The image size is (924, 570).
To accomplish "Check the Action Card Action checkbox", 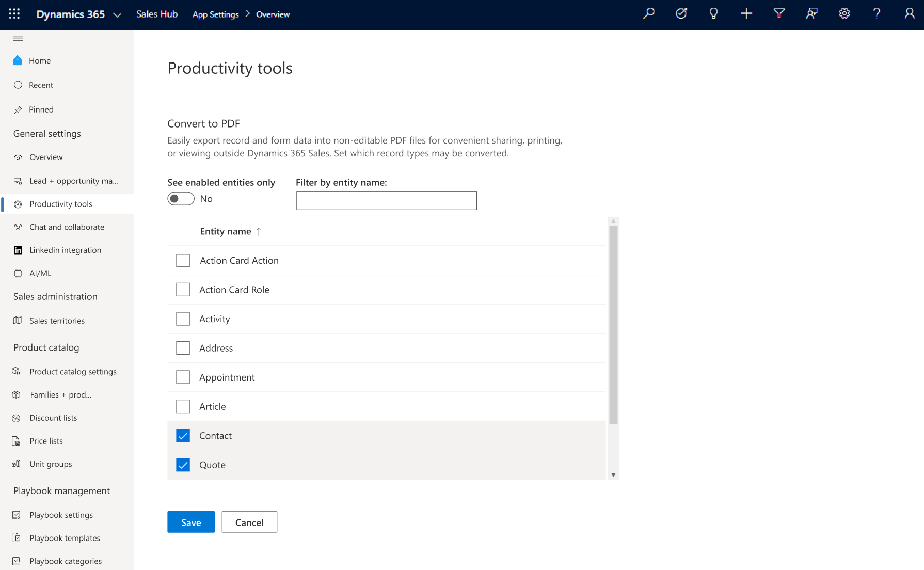I will pos(183,260).
